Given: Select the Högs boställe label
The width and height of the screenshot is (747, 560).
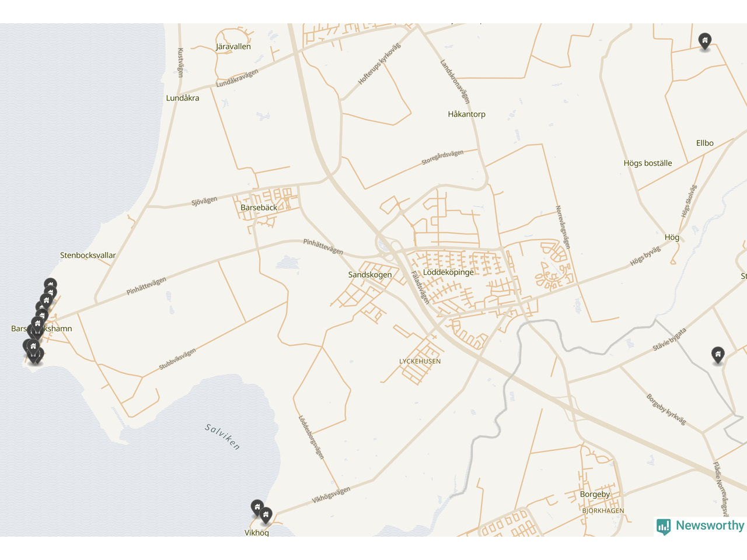Looking at the screenshot, I should [x=648, y=163].
